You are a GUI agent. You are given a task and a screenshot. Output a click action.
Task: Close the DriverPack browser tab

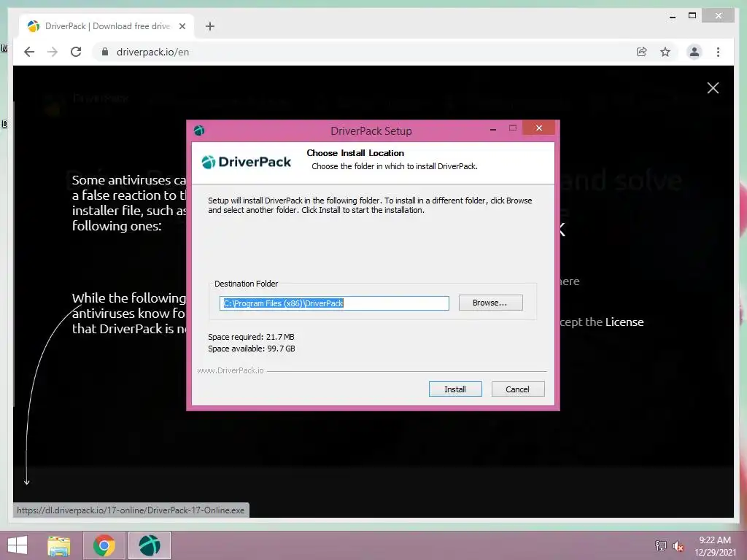point(182,26)
